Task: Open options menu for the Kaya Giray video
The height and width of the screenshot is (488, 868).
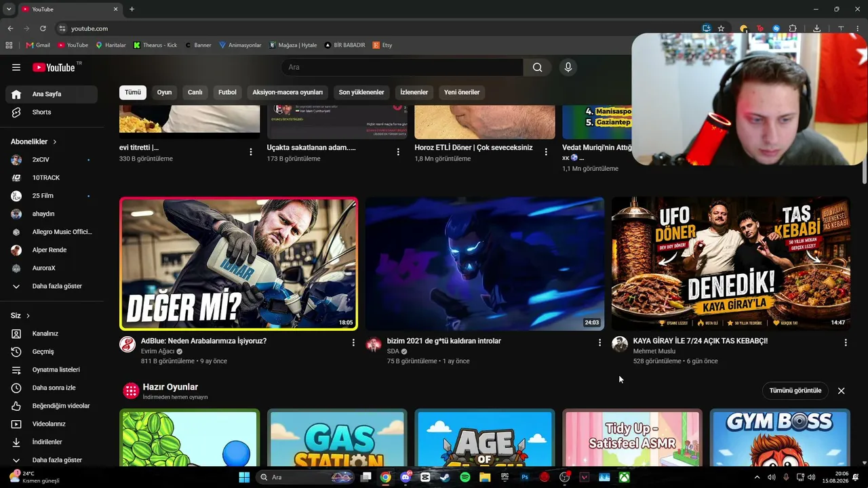Action: coord(846,343)
